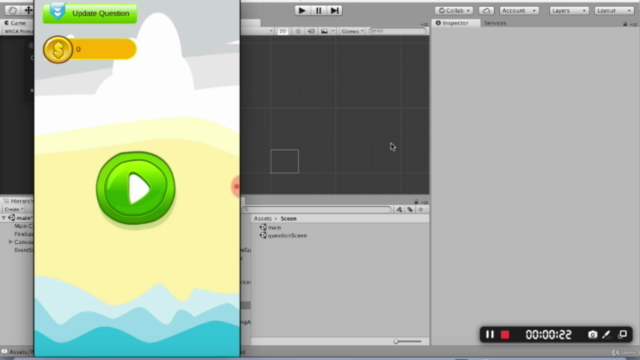
Task: Search by Label tag icon in Project panel
Action: (x=410, y=209)
